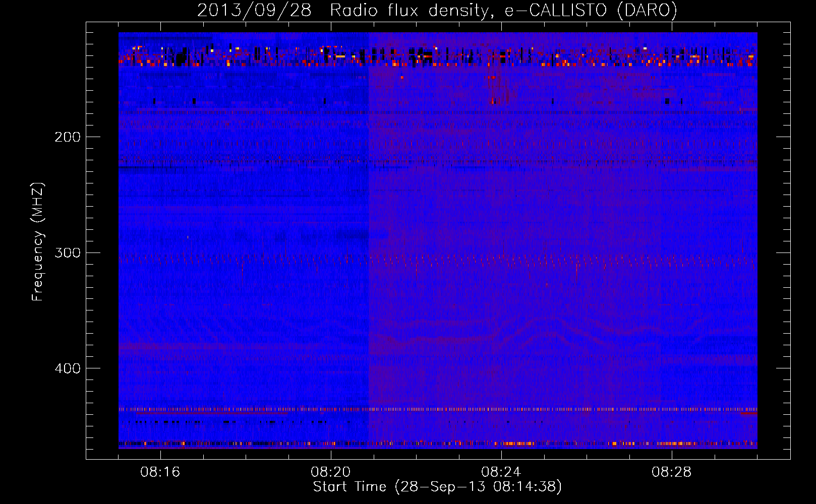816x504 pixels.
Task: Click the 200 frequency tick label
Action: [x=68, y=137]
